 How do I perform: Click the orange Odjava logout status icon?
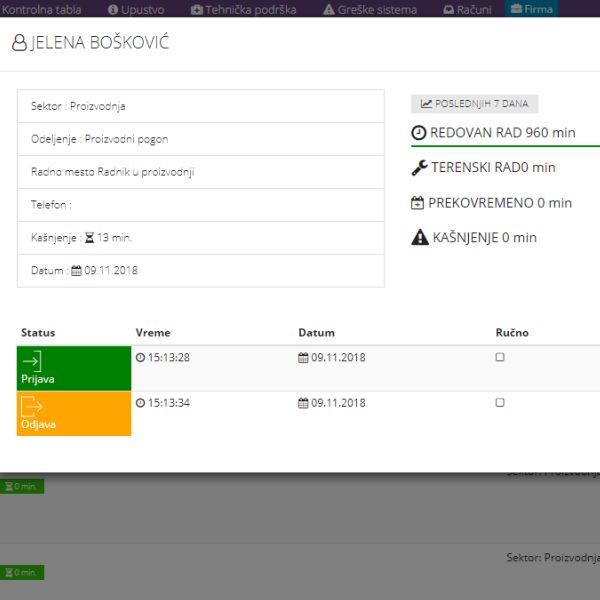(32, 406)
